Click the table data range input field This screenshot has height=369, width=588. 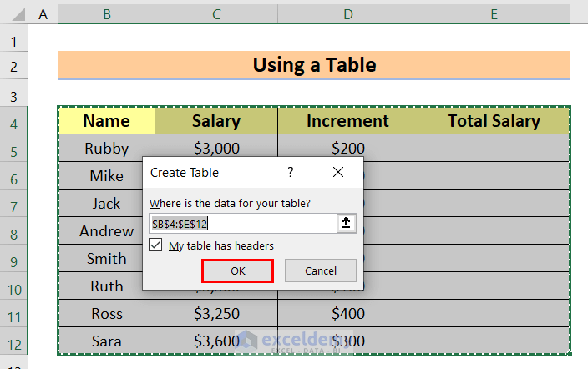pyautogui.click(x=243, y=224)
